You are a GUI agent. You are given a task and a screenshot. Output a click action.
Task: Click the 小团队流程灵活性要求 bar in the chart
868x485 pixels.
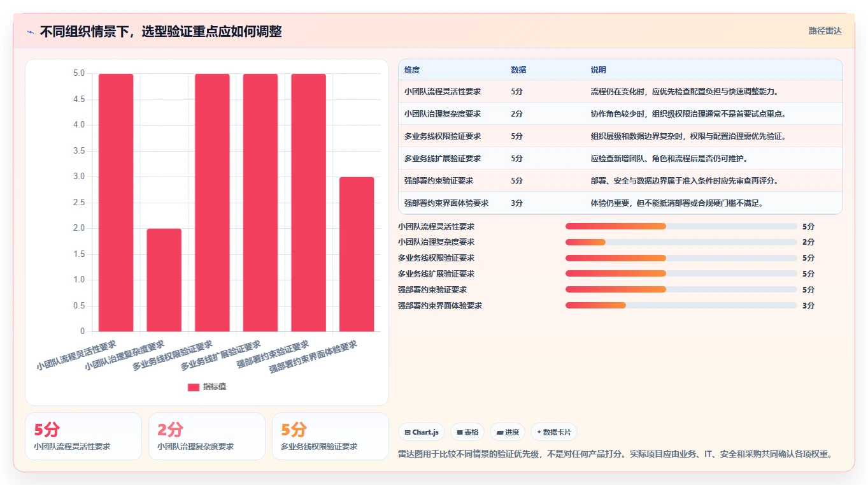[x=116, y=203]
